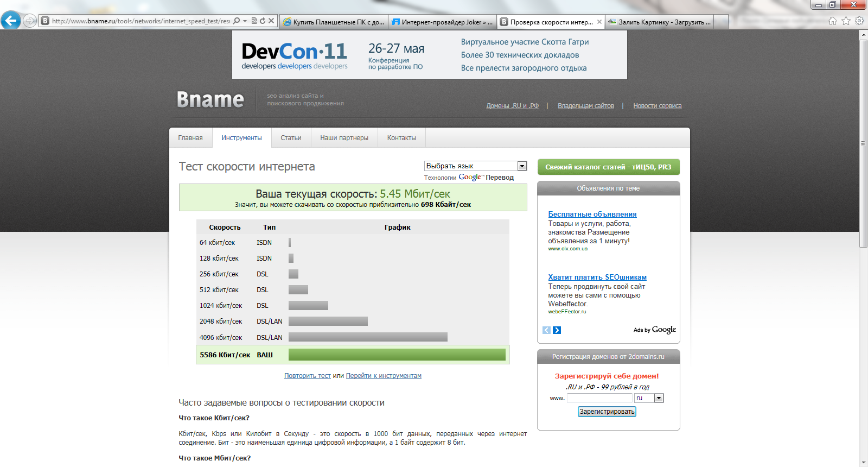Minimize the browser window
The height and width of the screenshot is (467, 868).
pyautogui.click(x=819, y=5)
